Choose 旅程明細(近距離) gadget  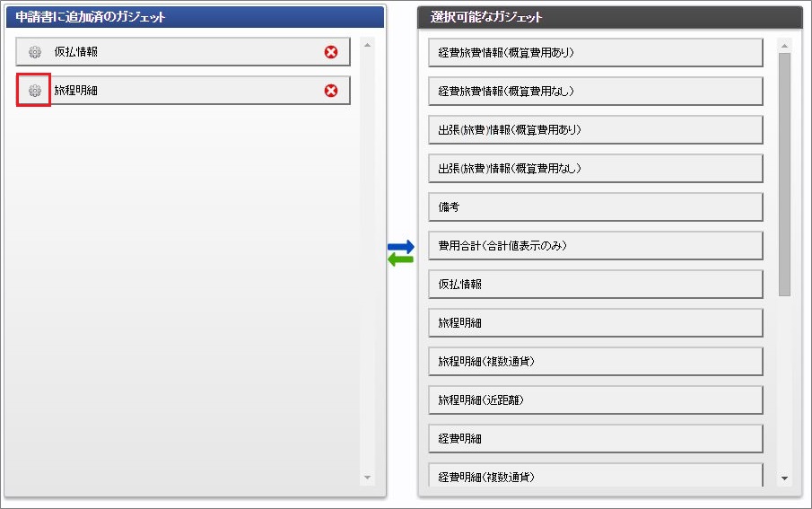(x=596, y=400)
